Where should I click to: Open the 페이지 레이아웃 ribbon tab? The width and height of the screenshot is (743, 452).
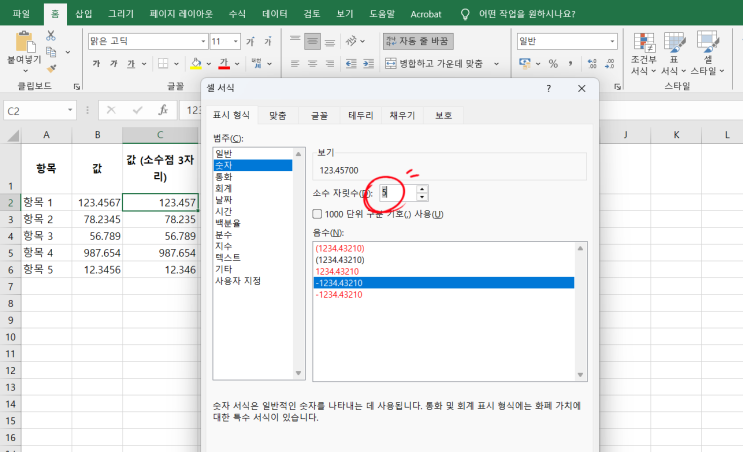pyautogui.click(x=181, y=14)
